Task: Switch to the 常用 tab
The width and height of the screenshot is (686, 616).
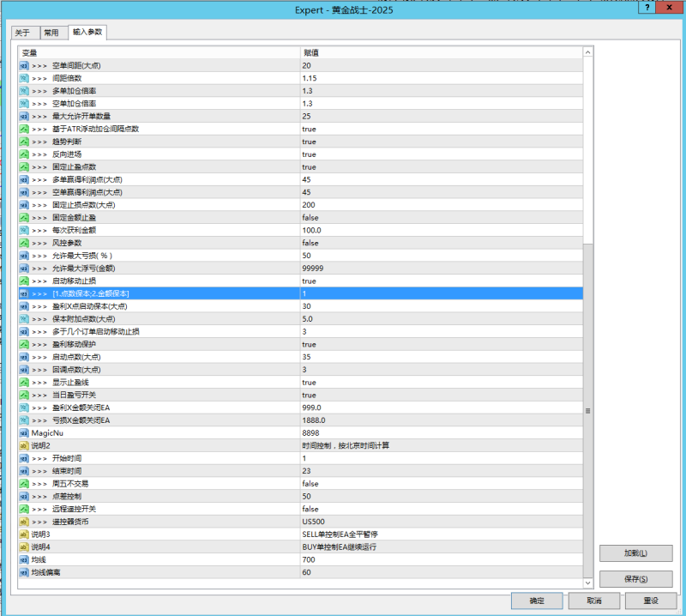Action: [51, 33]
